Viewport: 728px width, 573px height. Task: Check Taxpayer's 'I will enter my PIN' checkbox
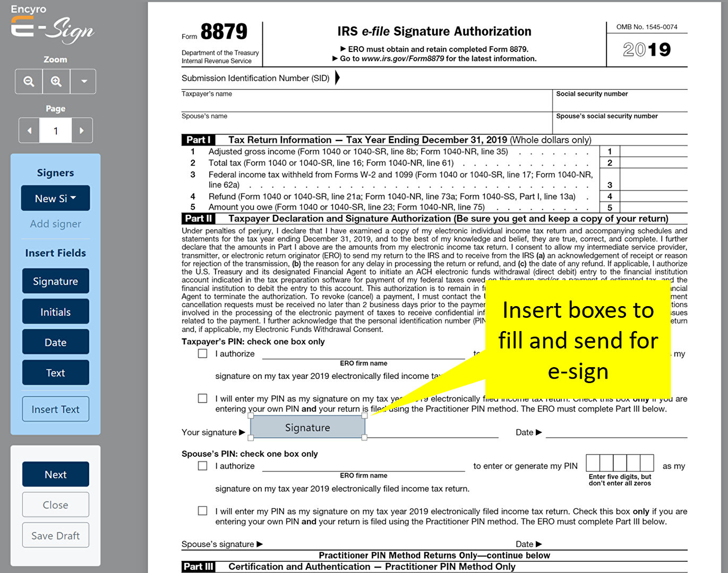click(202, 398)
